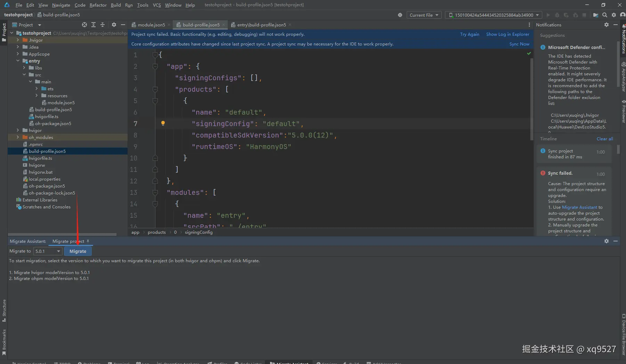The image size is (626, 364).
Task: Open Notifications panel gear settings
Action: [607, 25]
